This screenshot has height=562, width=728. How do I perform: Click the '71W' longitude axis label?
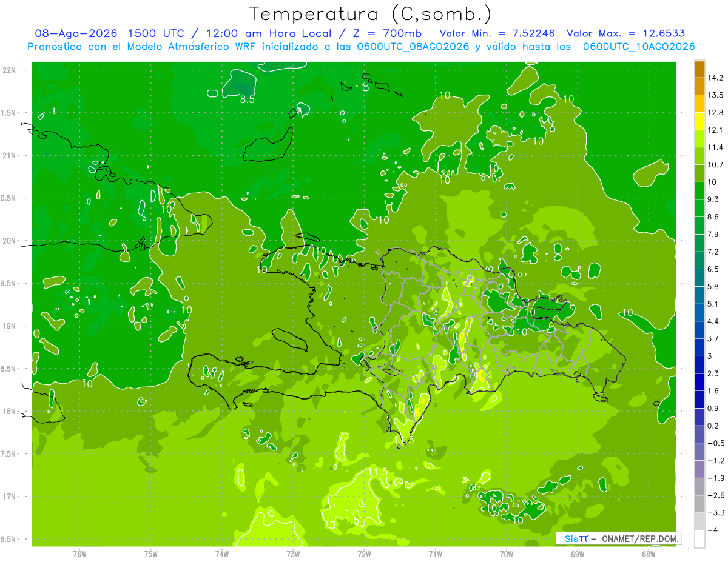pos(435,553)
